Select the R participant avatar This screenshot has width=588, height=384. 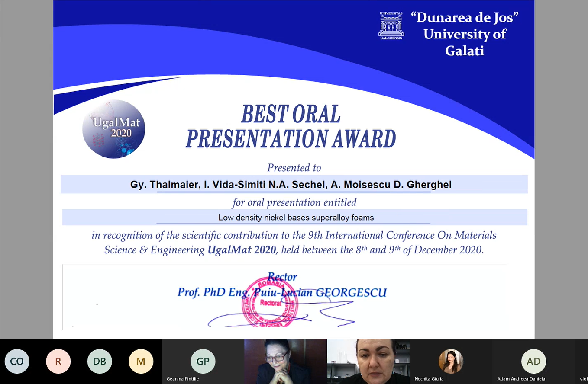point(58,361)
